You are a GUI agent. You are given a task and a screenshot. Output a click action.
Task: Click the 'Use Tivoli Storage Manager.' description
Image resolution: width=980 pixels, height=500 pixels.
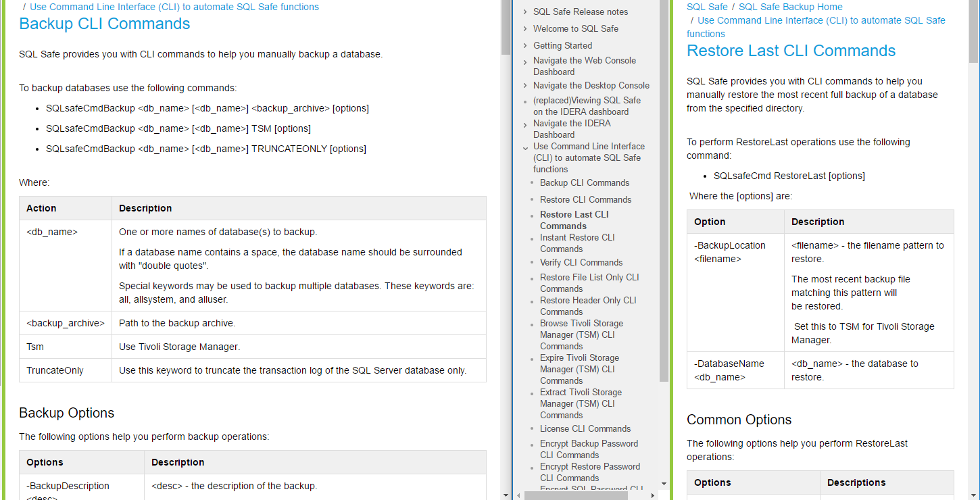click(179, 347)
